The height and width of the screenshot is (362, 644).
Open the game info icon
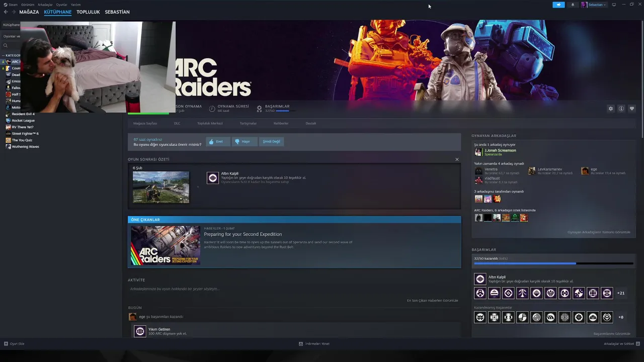[x=621, y=109]
